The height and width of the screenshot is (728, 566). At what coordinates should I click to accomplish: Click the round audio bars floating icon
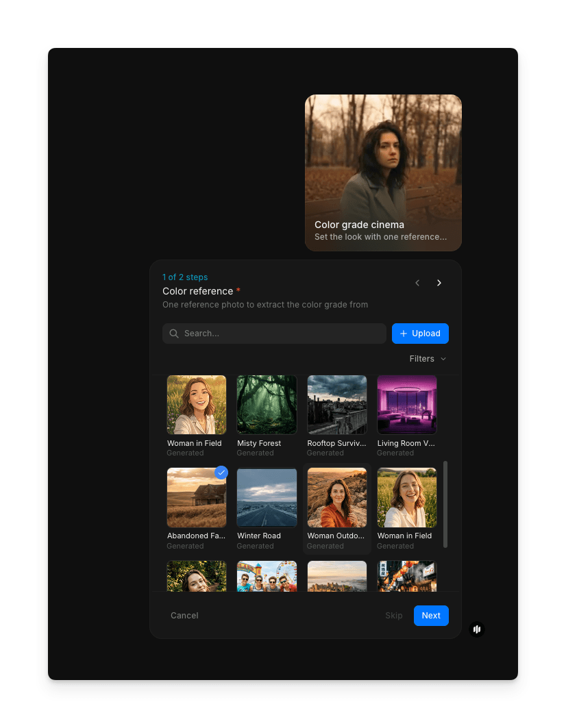(477, 629)
